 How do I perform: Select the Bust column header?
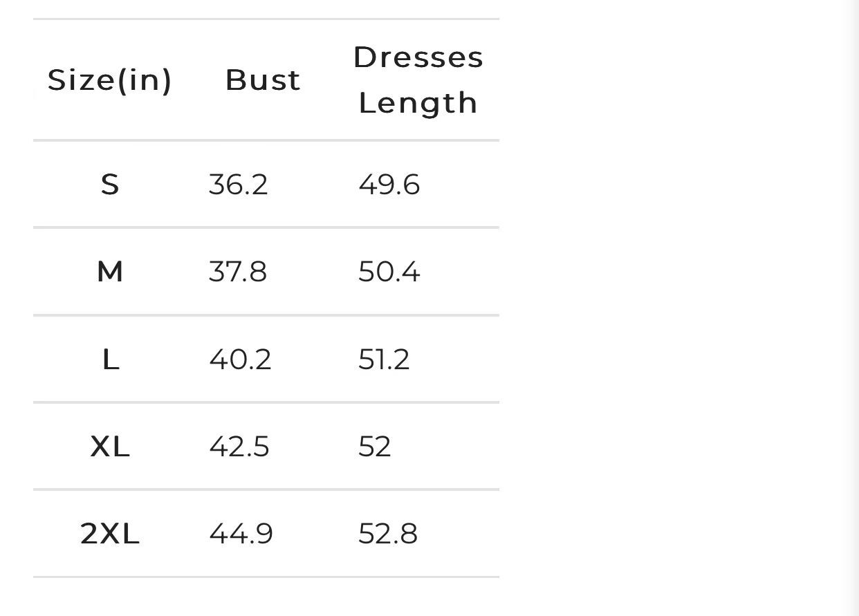coord(263,80)
